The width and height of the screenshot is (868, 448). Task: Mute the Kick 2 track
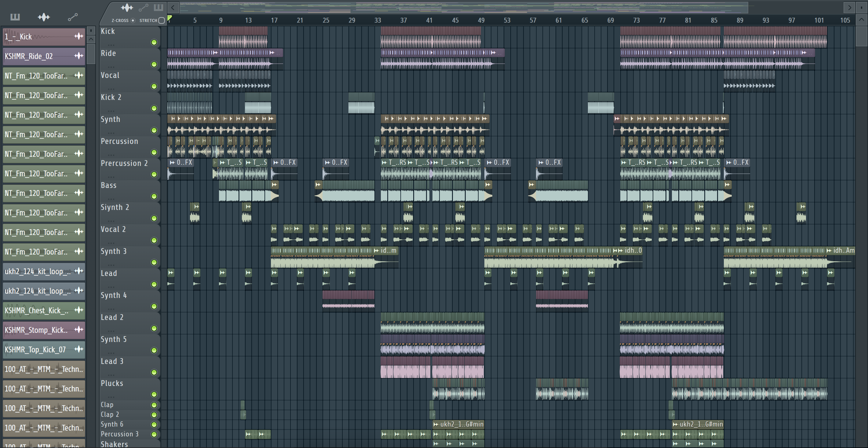coord(154,108)
